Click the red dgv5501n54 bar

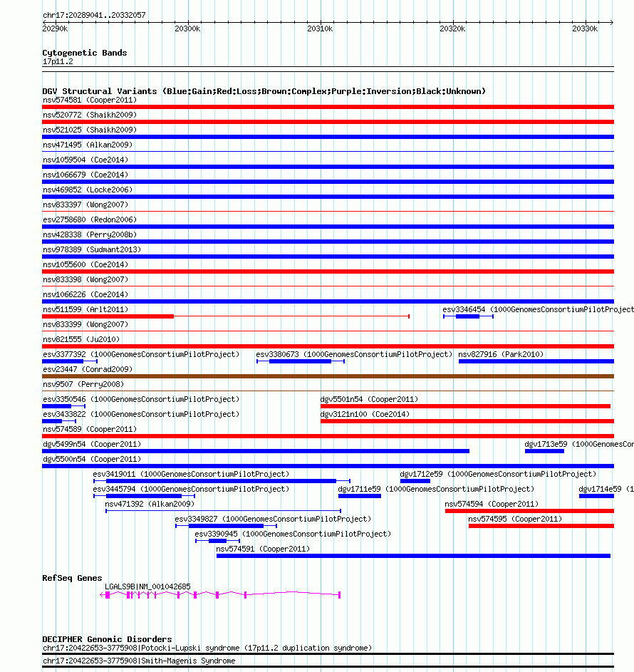click(466, 406)
